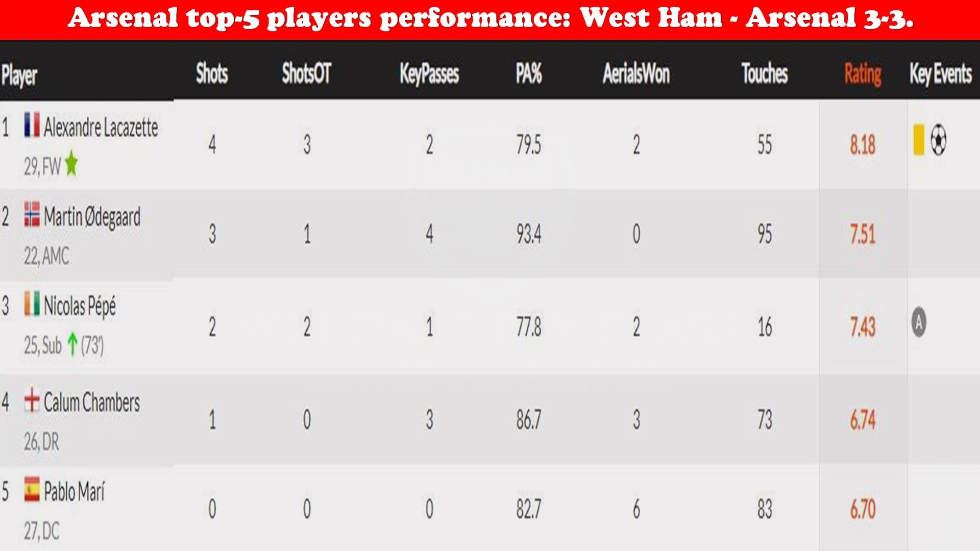The image size is (980, 551).
Task: Click the yellow card icon for Lacazette
Action: 919,139
